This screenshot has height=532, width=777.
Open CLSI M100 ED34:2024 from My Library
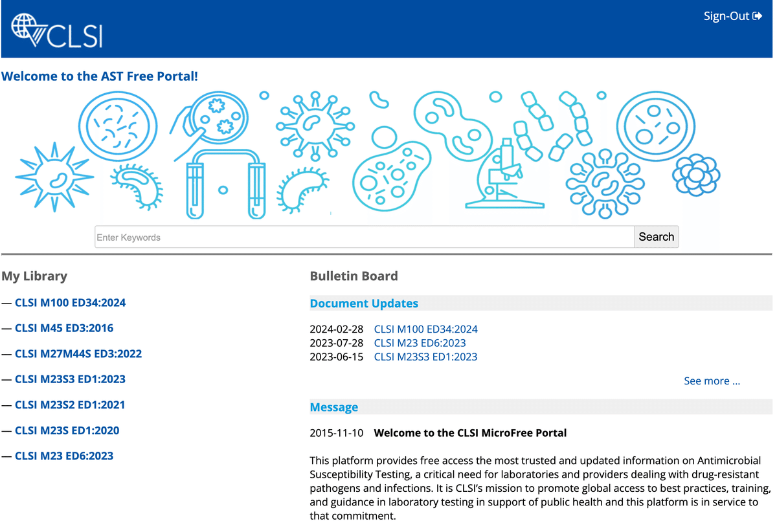[x=71, y=302]
